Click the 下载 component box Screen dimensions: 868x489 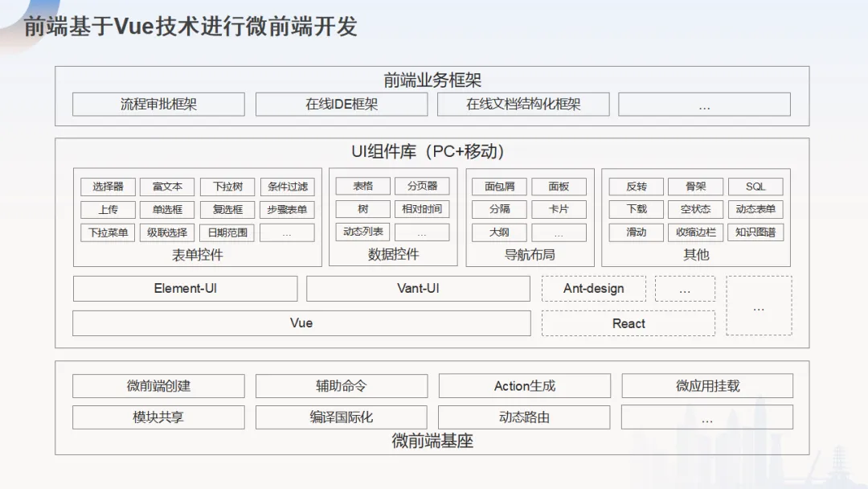tap(636, 209)
